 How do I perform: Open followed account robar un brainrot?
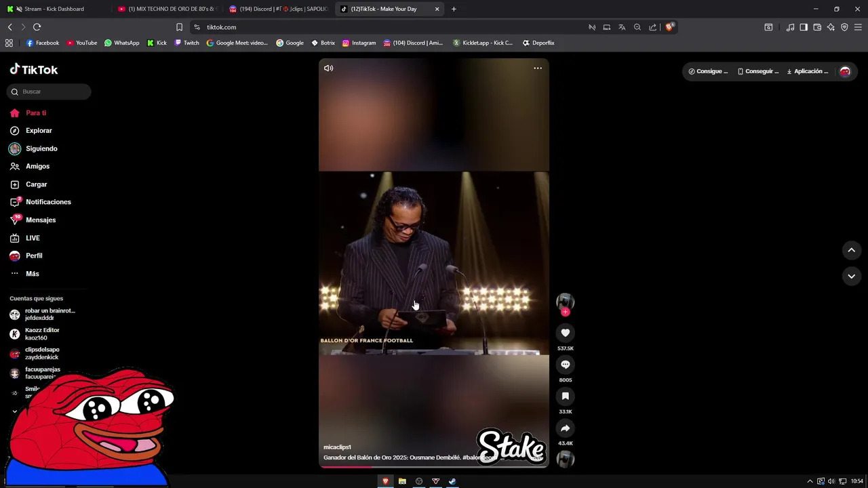coord(42,314)
